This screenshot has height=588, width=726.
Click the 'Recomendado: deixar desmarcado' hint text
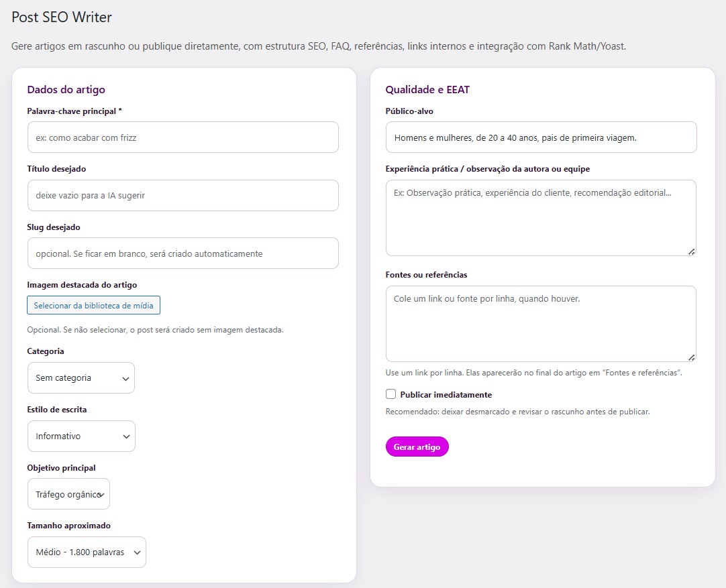pos(517,411)
